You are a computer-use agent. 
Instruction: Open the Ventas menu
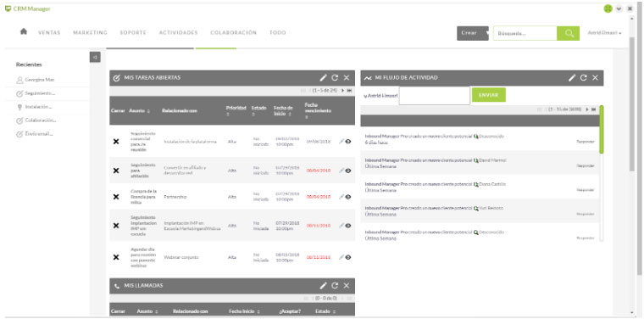pos(49,32)
